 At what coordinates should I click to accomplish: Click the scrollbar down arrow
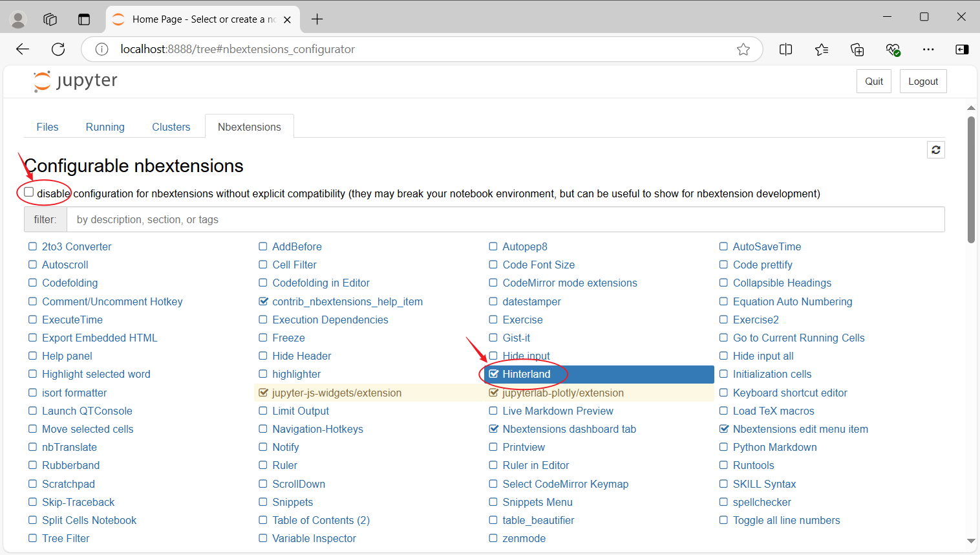pos(971,541)
